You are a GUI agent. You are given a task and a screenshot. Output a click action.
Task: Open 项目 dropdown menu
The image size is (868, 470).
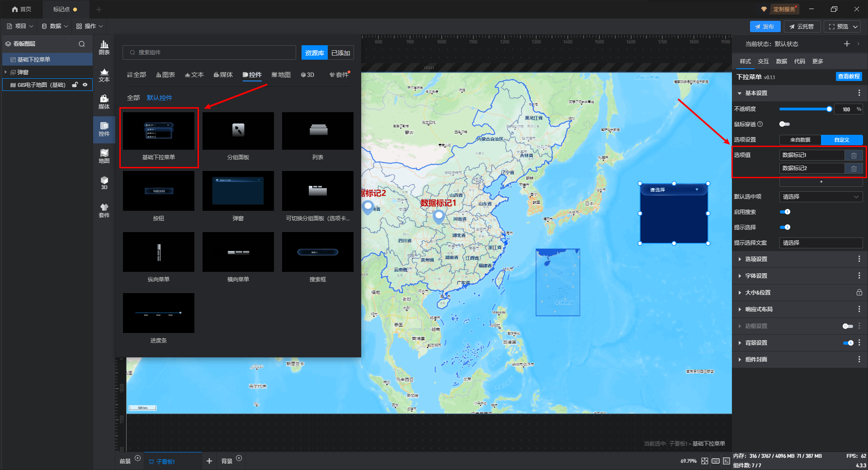pyautogui.click(x=20, y=26)
